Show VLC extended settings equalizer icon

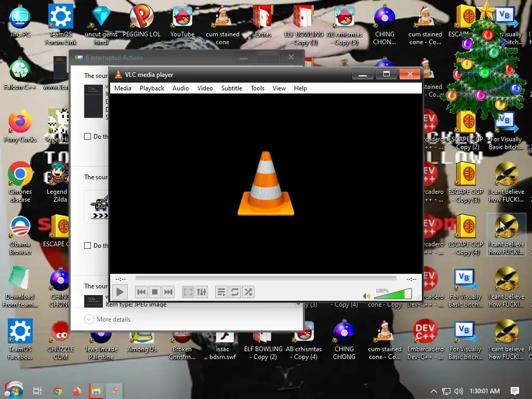click(x=202, y=292)
